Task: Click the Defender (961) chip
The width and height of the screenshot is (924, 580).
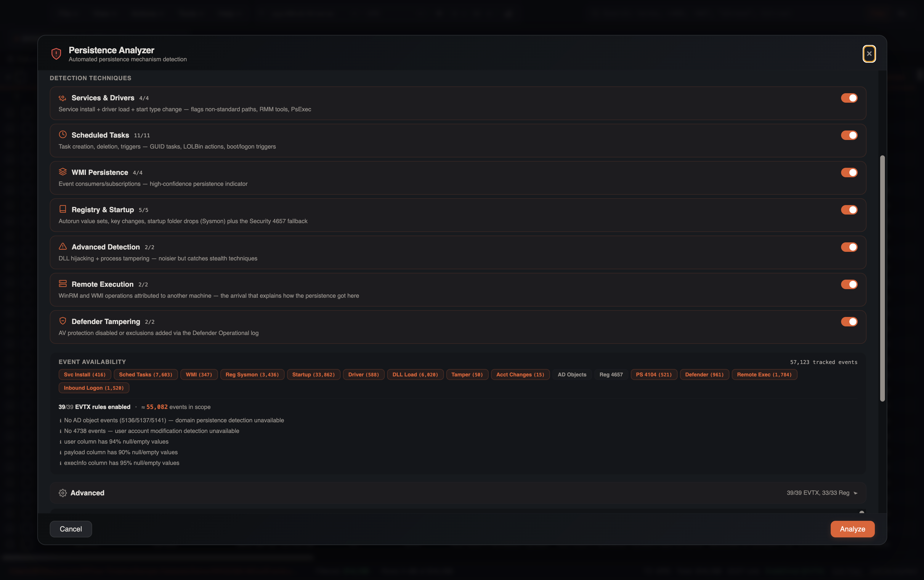Action: (x=704, y=375)
